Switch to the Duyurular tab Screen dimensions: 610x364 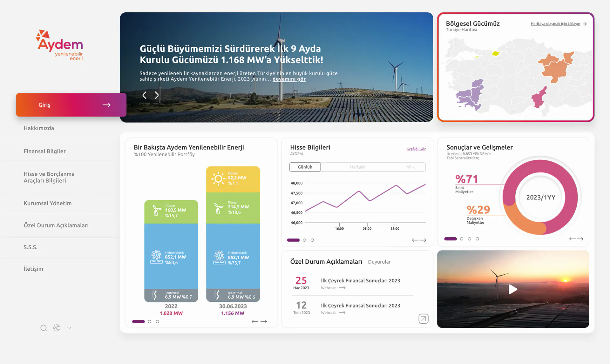coord(379,262)
